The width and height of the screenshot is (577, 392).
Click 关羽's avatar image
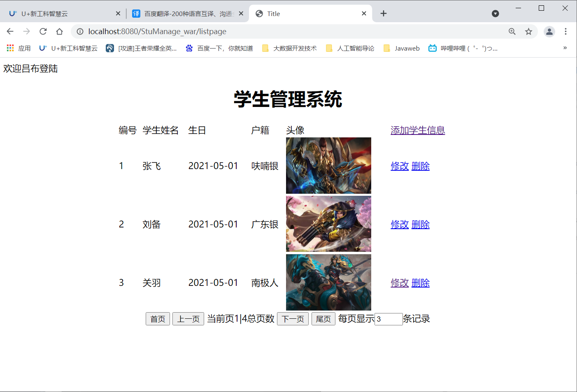328,282
